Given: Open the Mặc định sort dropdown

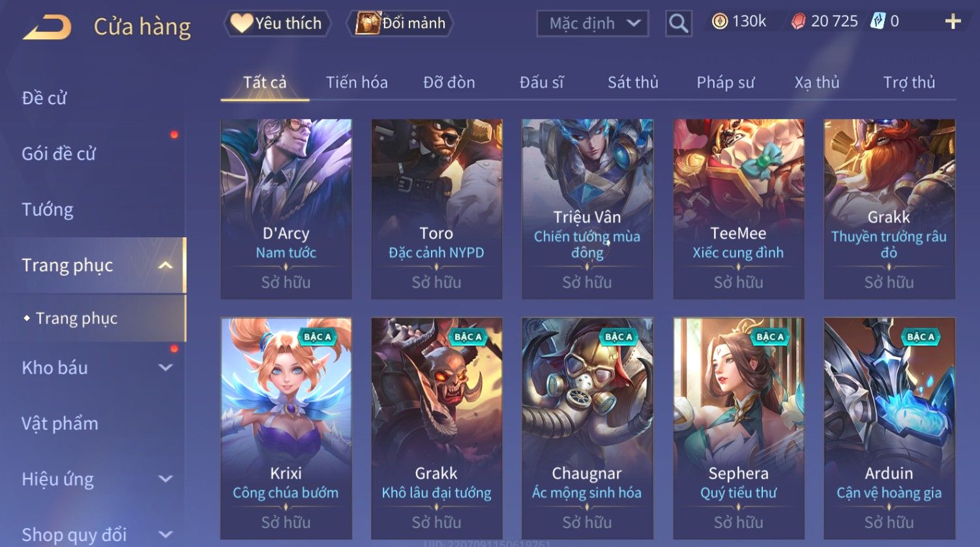Looking at the screenshot, I should 592,23.
